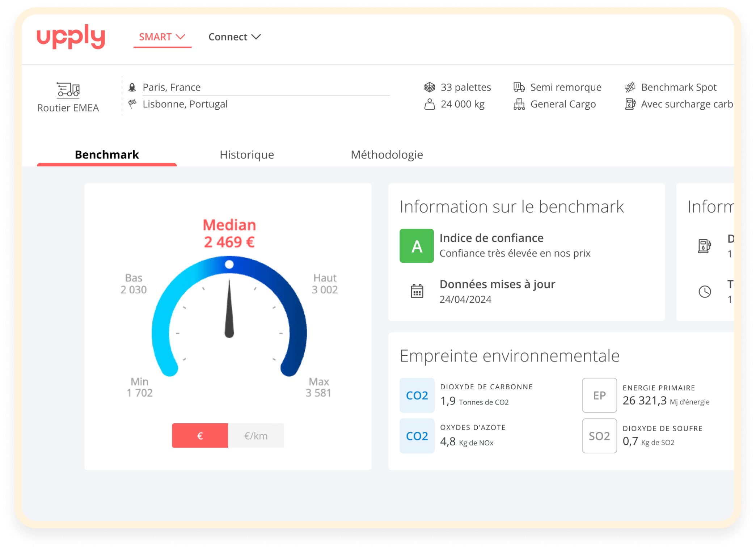This screenshot has width=756, height=550.
Task: Click the Routier EMEA truck icon
Action: point(68,90)
